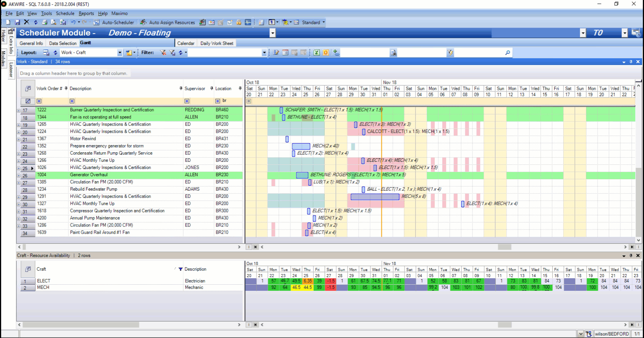Screen dimensions: 644x338
Task: Expand work order 1265 row
Action: pyautogui.click(x=19, y=125)
